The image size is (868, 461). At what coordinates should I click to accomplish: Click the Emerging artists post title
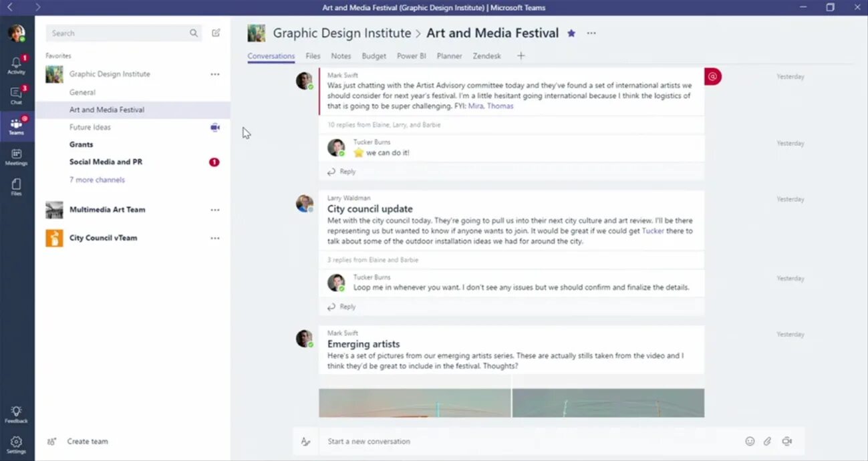point(364,344)
